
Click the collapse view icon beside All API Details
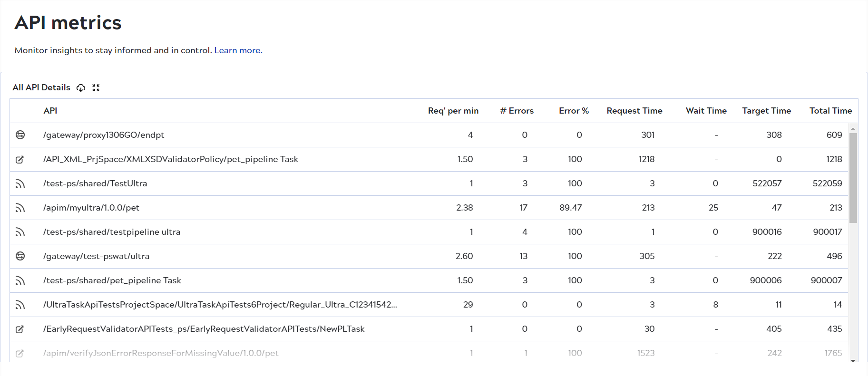tap(96, 88)
